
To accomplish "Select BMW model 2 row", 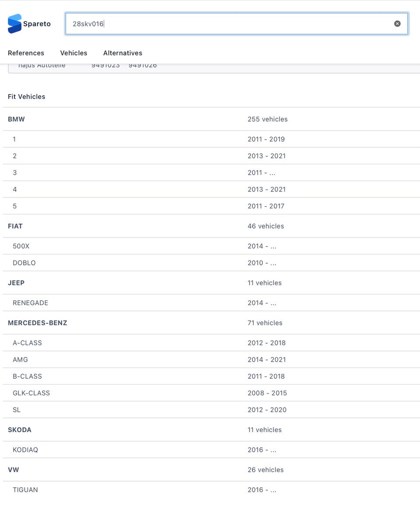I will click(x=211, y=156).
